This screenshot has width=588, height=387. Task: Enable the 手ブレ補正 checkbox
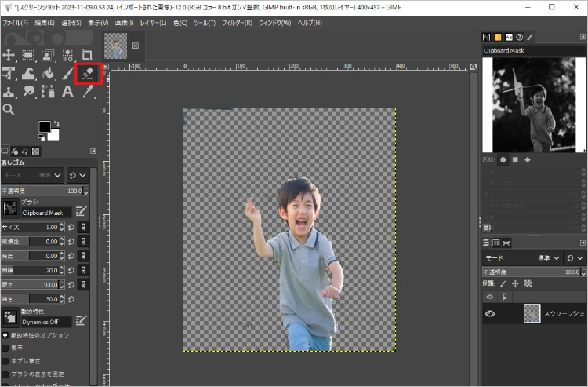(x=5, y=360)
